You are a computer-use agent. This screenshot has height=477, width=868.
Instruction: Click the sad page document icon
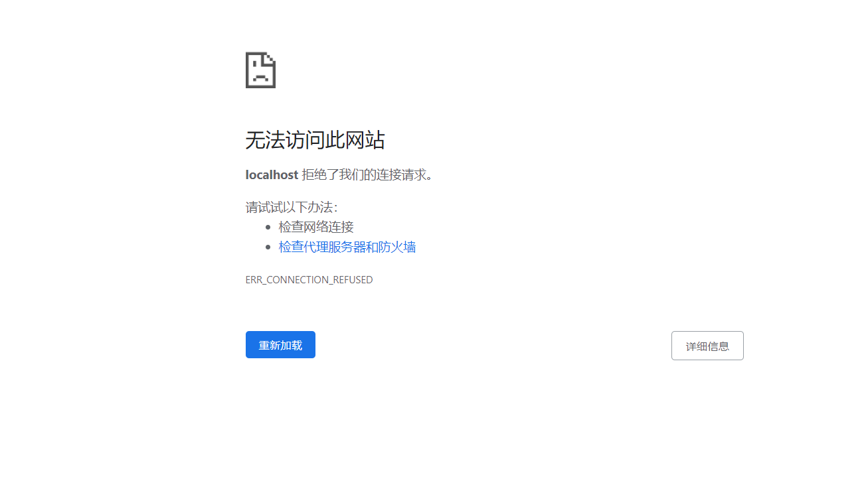pyautogui.click(x=260, y=69)
